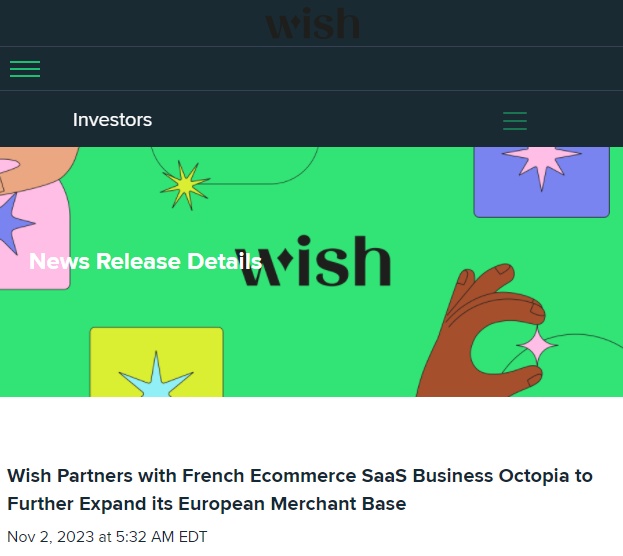Click the light blue star in yellow box
The width and height of the screenshot is (623, 556).
(156, 375)
